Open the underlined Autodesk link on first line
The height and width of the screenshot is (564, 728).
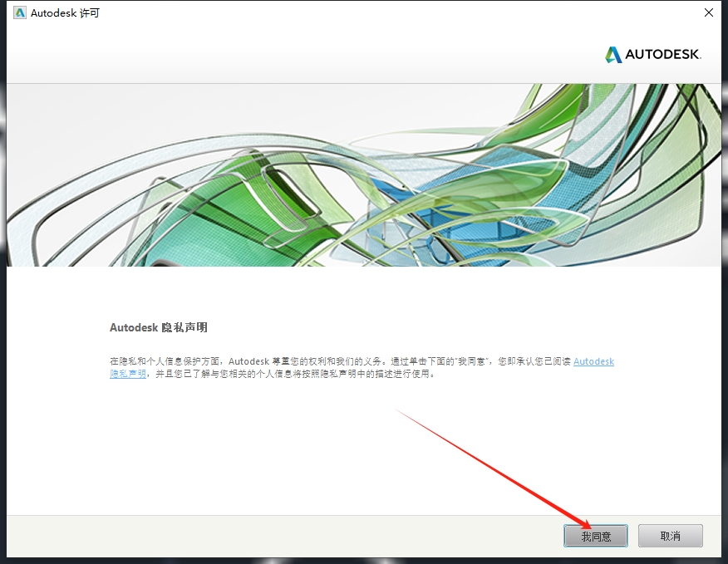tap(593, 361)
